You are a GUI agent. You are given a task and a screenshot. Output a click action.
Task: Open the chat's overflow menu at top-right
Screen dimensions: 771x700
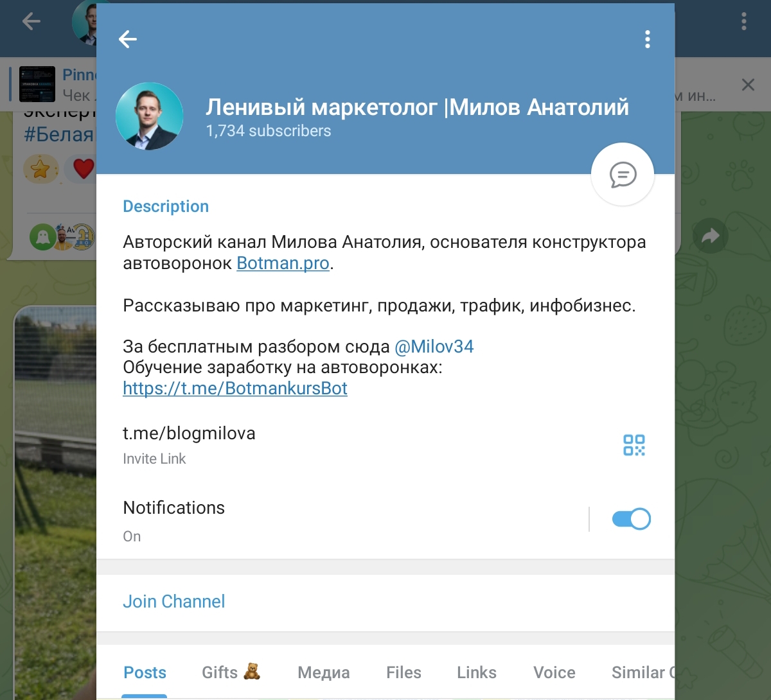[744, 21]
